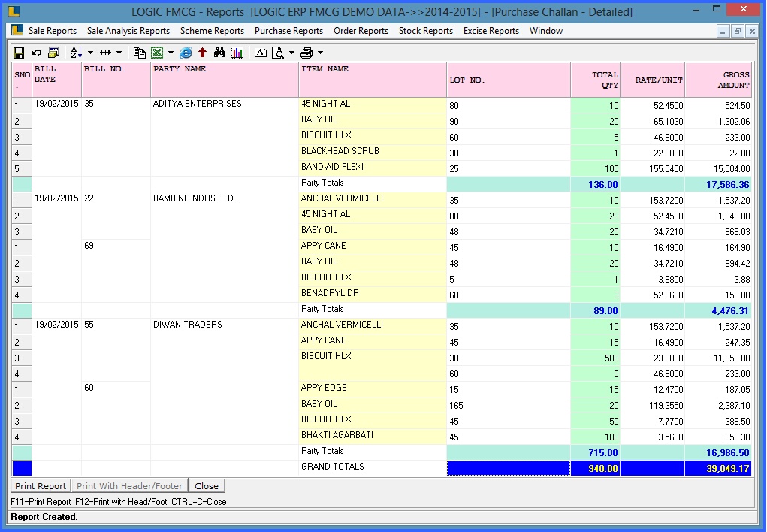Click the party total 16,986.50 cell
The width and height of the screenshot is (767, 532).
718,452
